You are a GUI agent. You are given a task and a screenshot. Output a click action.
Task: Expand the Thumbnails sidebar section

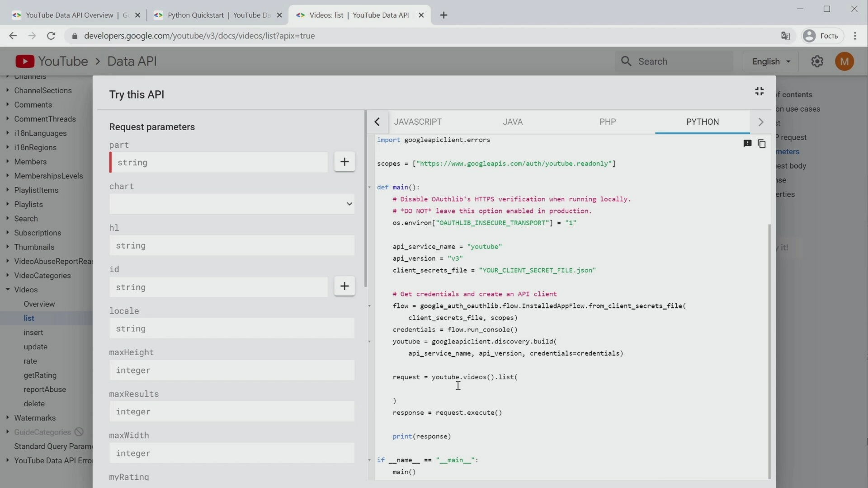click(x=8, y=247)
